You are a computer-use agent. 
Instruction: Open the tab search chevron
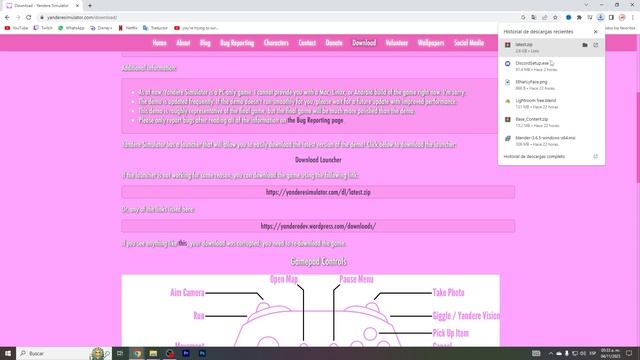pyautogui.click(x=586, y=5)
